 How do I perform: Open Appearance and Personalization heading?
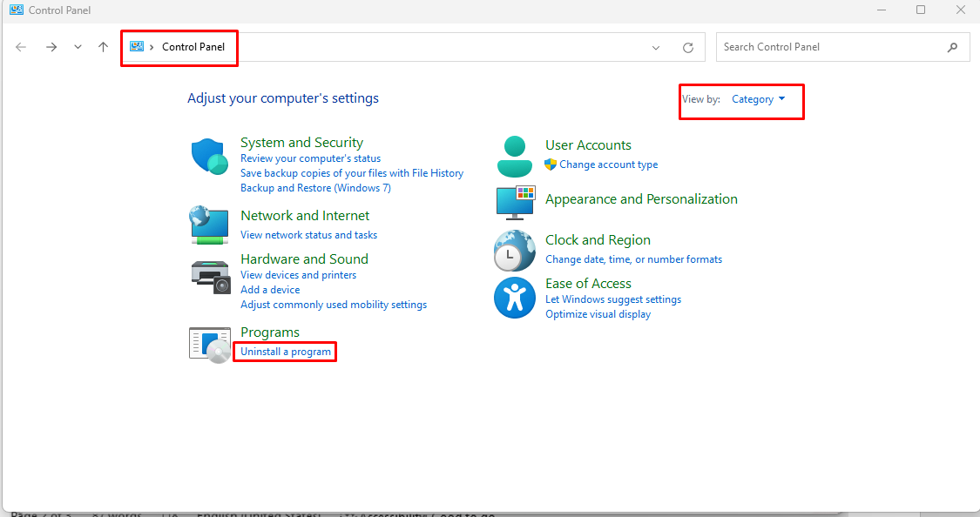[x=641, y=199]
